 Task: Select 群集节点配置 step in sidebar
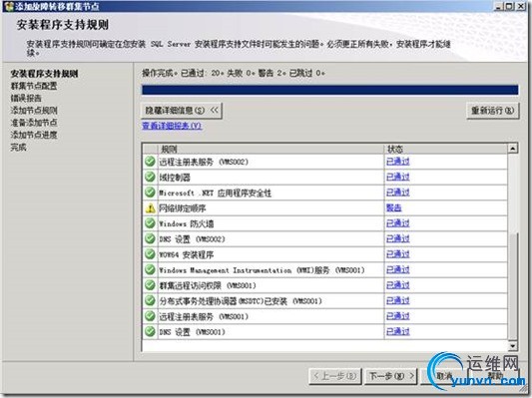(34, 86)
